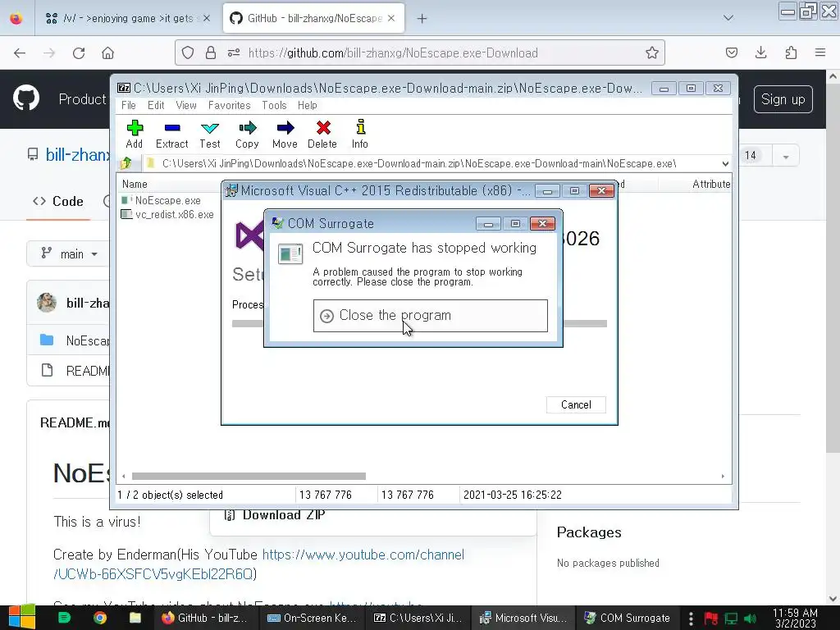
Task: Reload the current Firefox page
Action: pyautogui.click(x=79, y=53)
